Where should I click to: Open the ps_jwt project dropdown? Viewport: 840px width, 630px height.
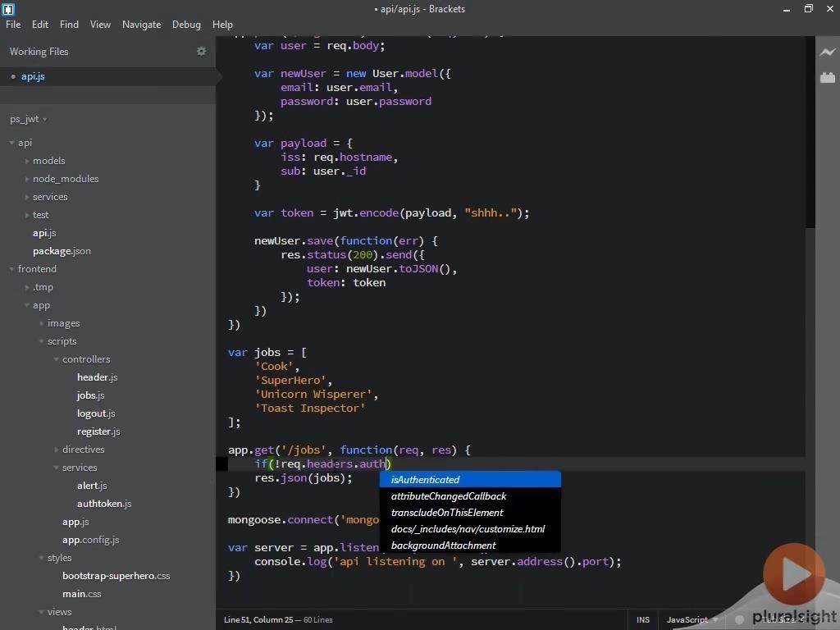point(29,119)
